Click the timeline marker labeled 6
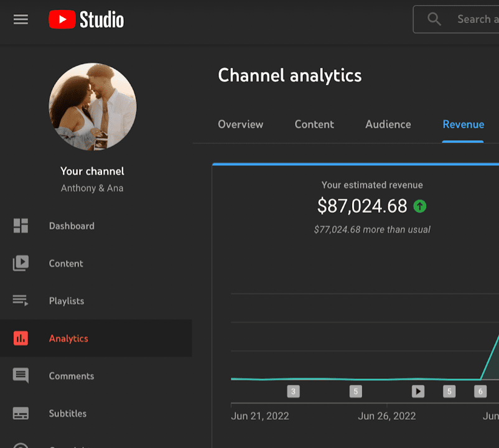Screen dimensions: 499x448 click(480, 391)
